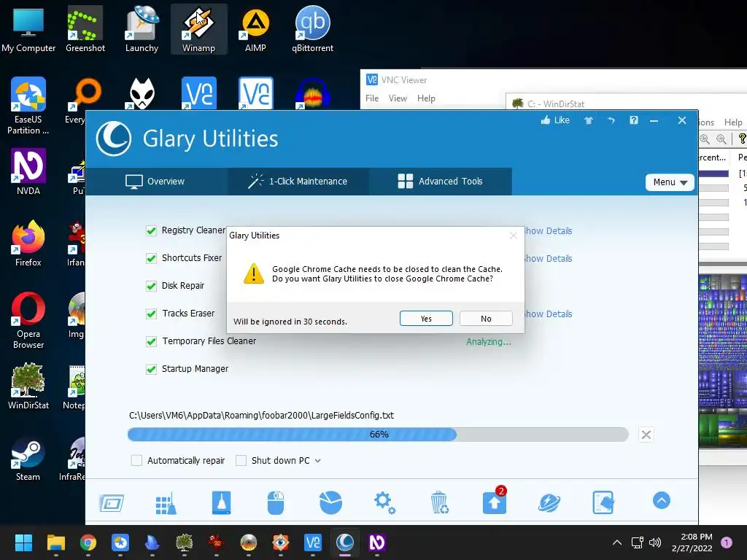Select the Launchy desktop icon
Viewport: 747px width, 560px height.
pos(142,29)
